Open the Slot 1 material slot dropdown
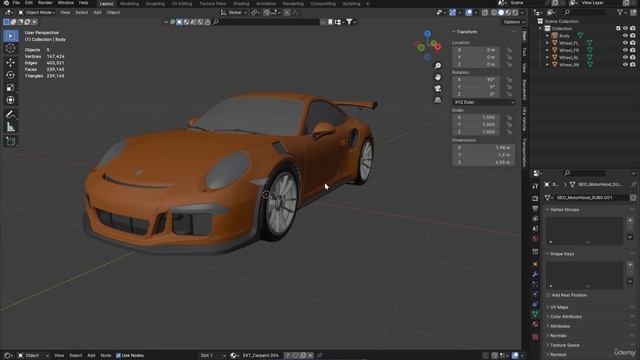The image size is (640, 360). click(x=213, y=356)
